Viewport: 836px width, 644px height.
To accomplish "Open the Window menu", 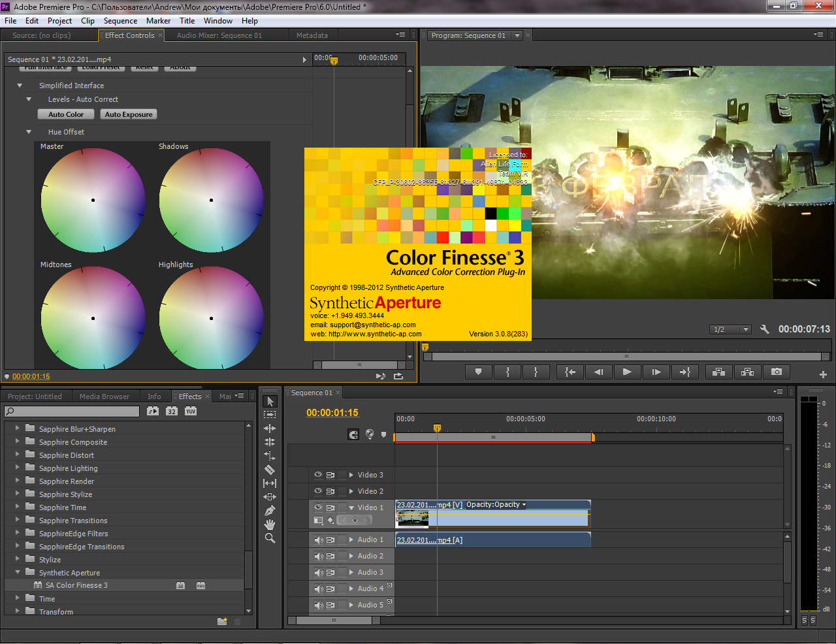I will pyautogui.click(x=217, y=21).
